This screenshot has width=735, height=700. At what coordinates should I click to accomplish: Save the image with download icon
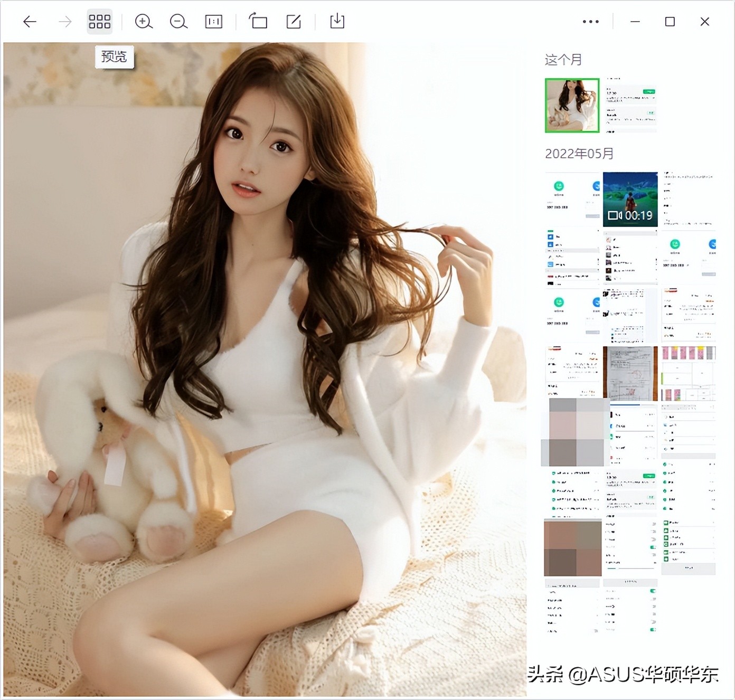(x=337, y=22)
